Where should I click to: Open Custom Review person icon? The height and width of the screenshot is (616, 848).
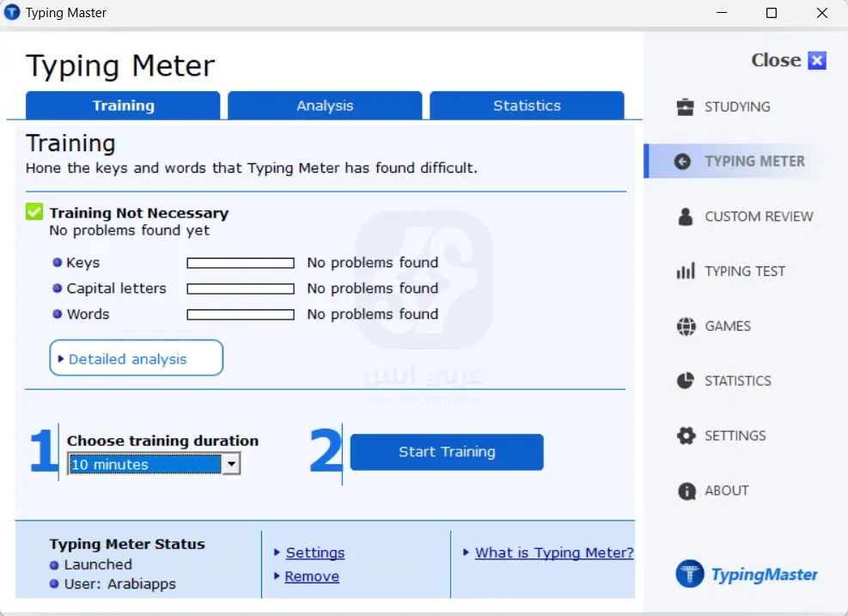[685, 217]
